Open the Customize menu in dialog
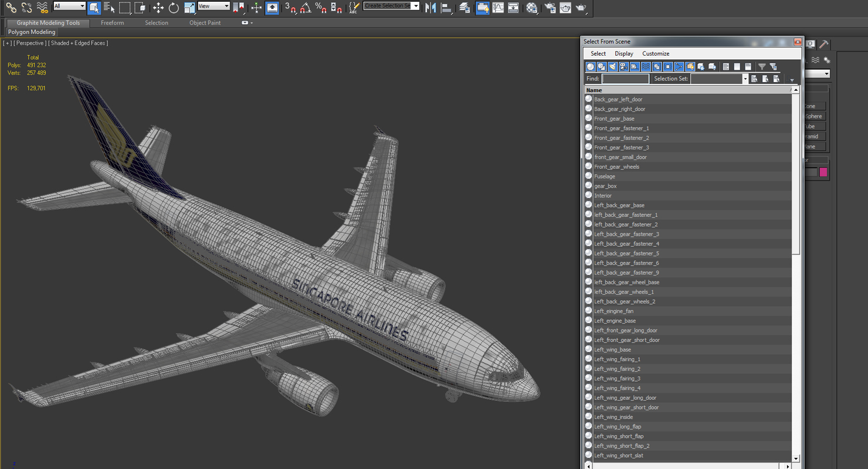The height and width of the screenshot is (469, 868). (x=656, y=53)
